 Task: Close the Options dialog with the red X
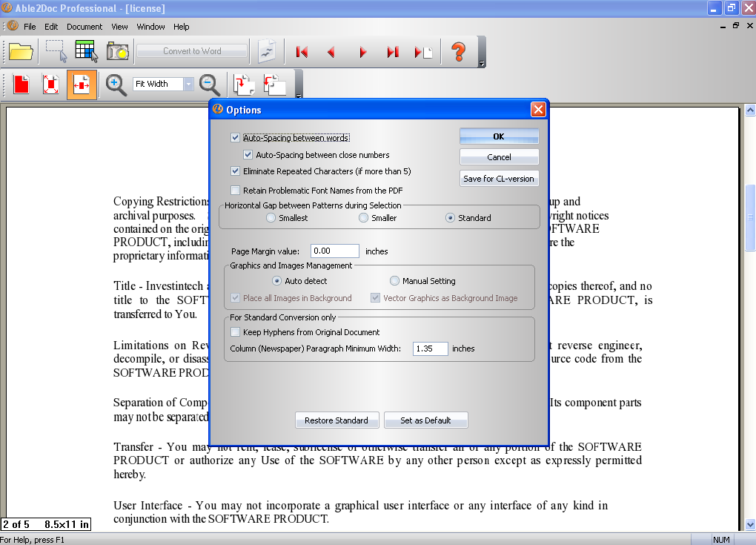click(x=538, y=110)
